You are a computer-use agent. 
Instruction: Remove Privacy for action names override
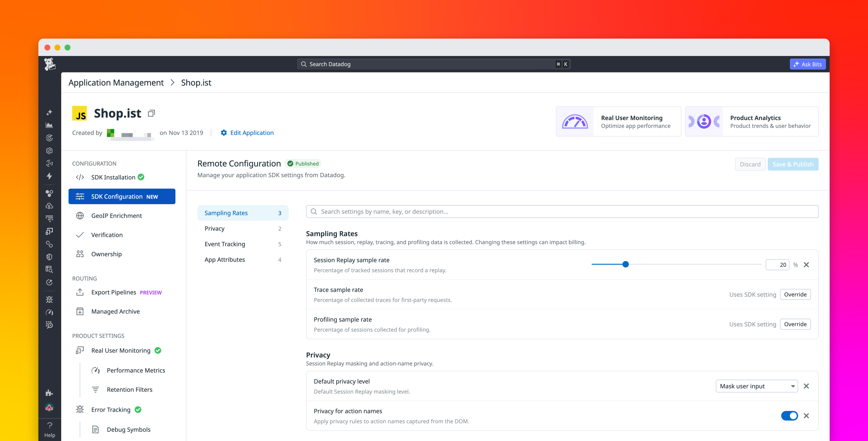click(x=806, y=416)
